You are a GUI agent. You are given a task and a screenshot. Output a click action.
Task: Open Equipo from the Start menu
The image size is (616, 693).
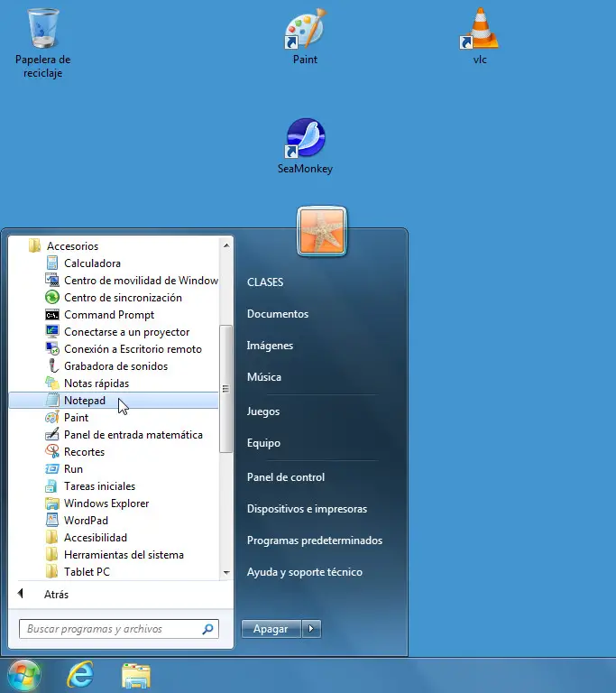[263, 443]
